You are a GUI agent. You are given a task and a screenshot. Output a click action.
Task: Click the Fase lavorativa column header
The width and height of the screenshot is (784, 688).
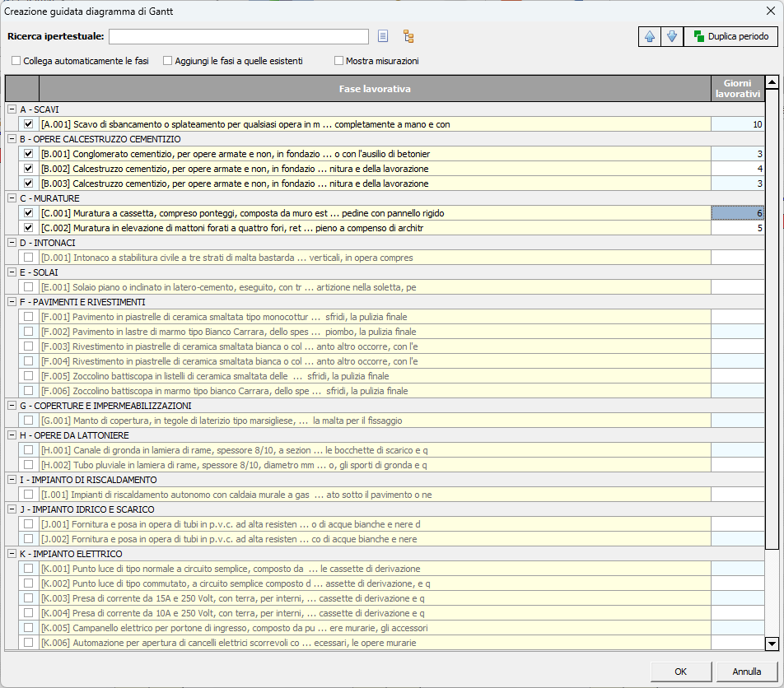(x=375, y=89)
